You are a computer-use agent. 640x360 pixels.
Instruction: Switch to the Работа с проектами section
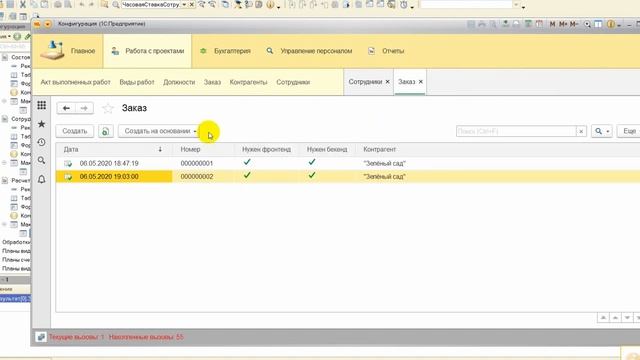(x=147, y=51)
